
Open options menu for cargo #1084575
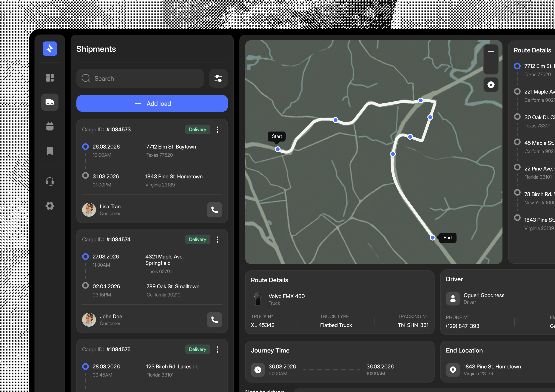pos(217,349)
